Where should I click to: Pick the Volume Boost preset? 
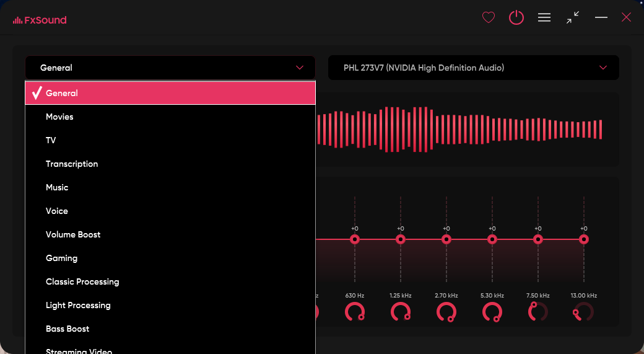73,234
